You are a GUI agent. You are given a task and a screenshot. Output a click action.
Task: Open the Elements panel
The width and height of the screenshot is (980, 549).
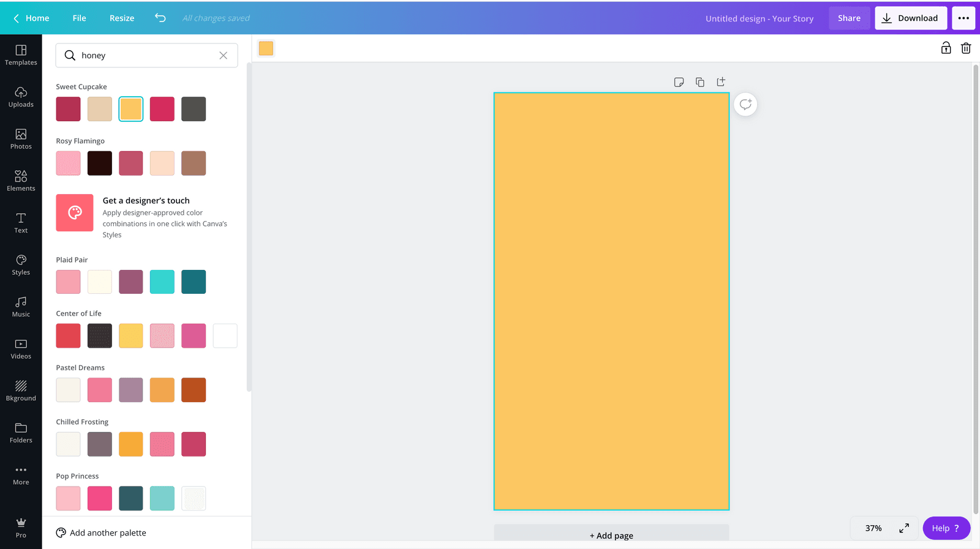click(x=21, y=181)
